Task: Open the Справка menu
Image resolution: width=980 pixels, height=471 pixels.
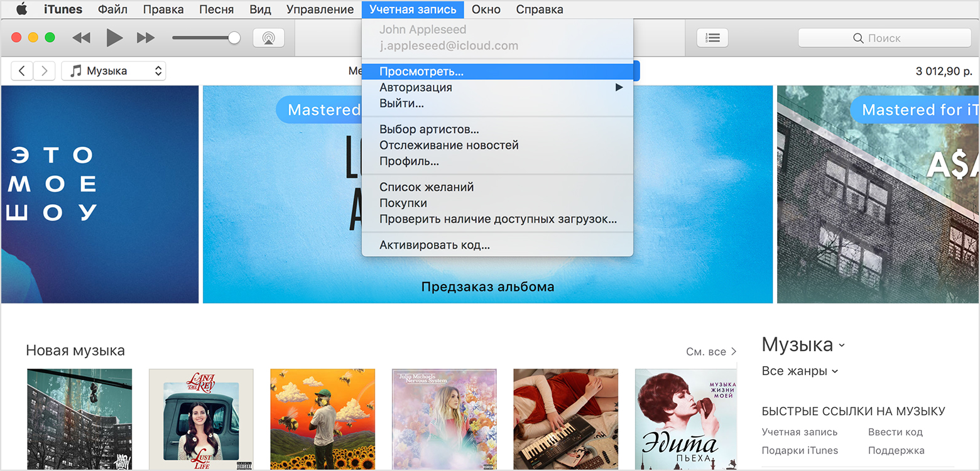Action: [x=540, y=9]
